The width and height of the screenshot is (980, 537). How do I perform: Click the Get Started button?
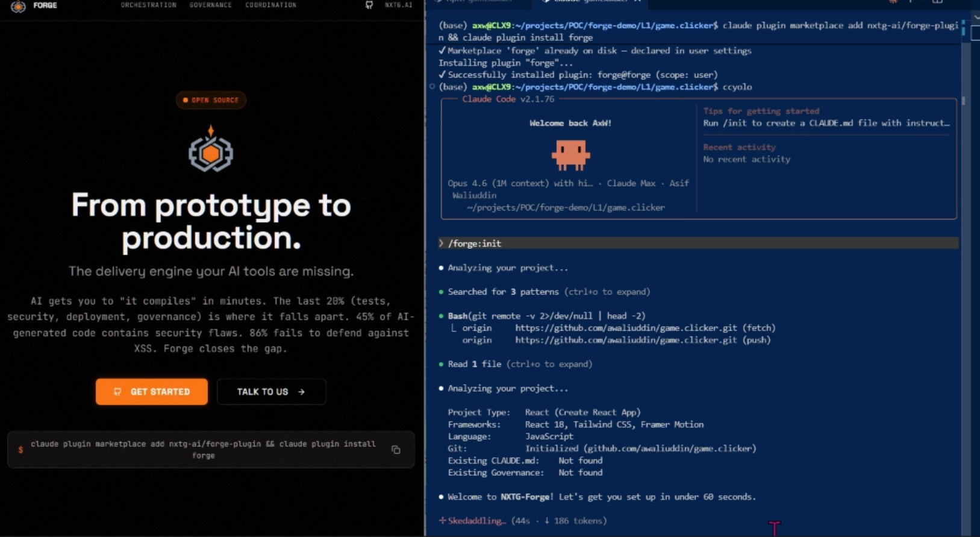pyautogui.click(x=152, y=392)
